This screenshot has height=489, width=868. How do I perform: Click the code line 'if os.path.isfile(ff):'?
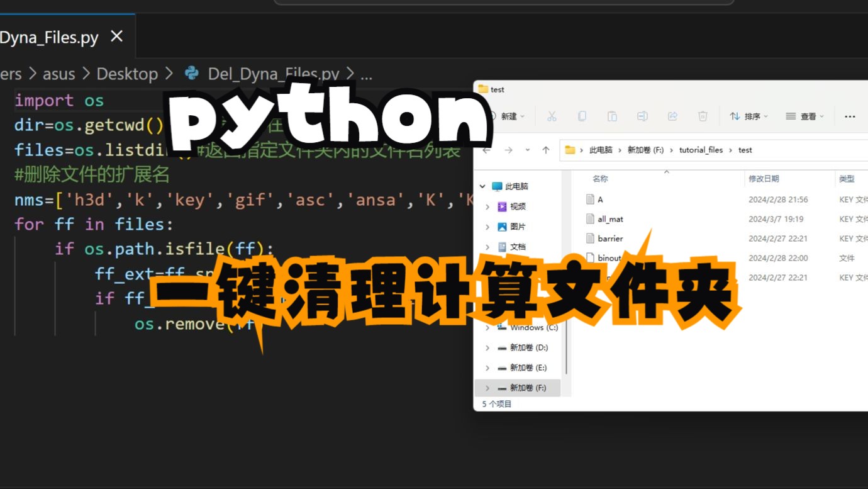[165, 249]
